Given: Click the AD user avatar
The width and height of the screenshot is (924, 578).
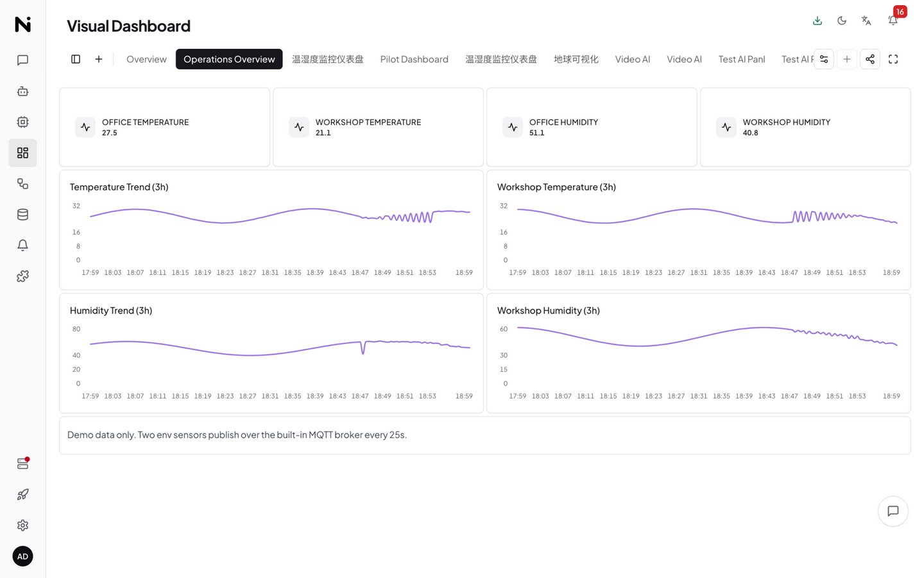Looking at the screenshot, I should click(22, 556).
